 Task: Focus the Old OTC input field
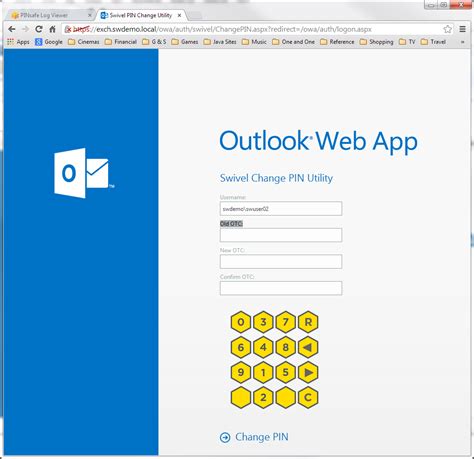pos(281,235)
